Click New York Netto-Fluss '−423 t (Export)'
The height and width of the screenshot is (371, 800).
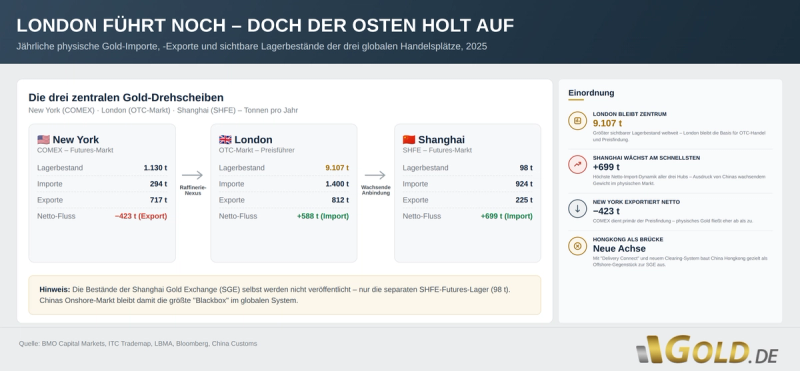141,216
